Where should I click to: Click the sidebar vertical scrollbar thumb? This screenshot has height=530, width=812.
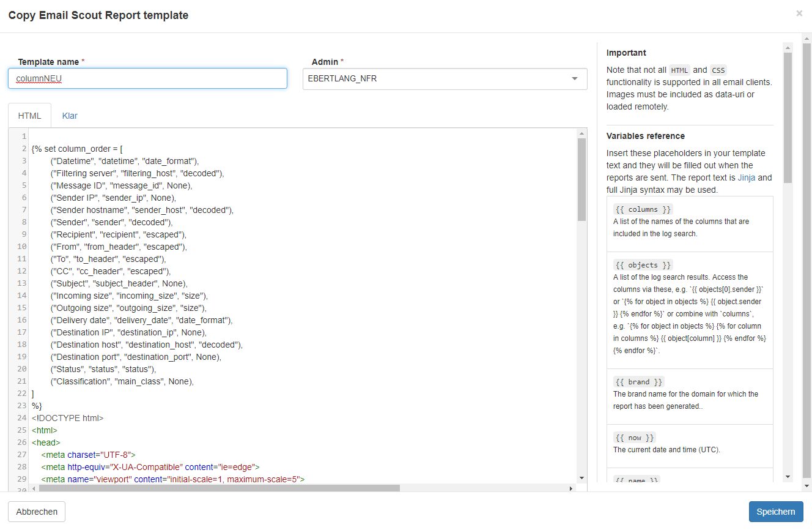(x=788, y=116)
